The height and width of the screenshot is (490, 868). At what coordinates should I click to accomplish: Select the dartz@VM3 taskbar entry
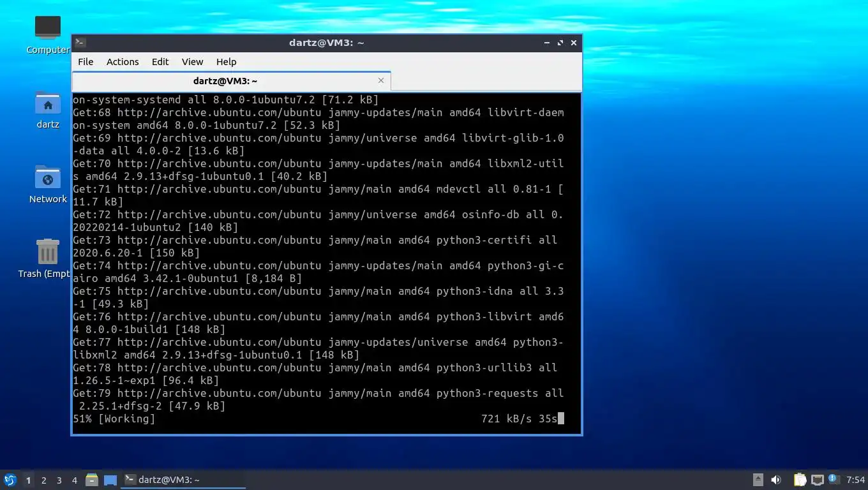[184, 480]
